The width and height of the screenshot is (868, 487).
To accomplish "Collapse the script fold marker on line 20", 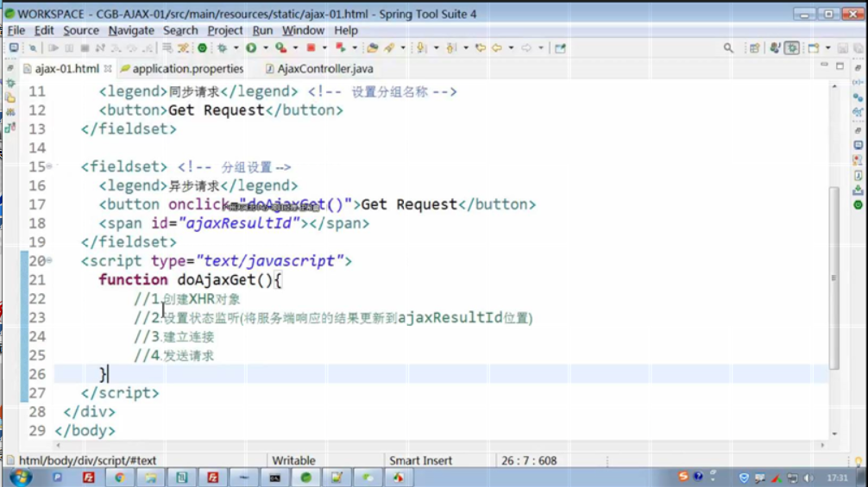I will pyautogui.click(x=49, y=259).
